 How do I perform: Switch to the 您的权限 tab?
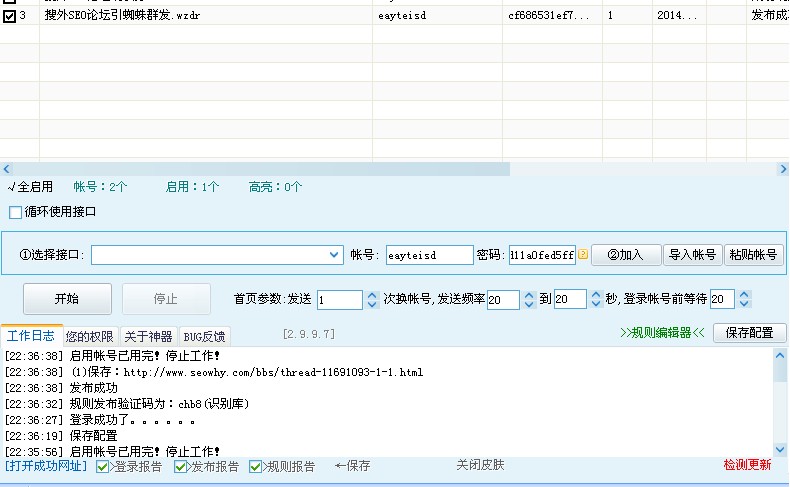(x=90, y=336)
